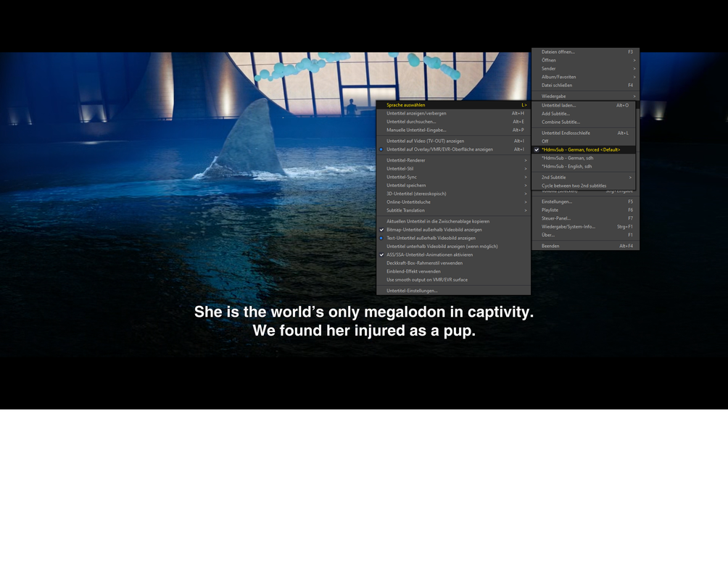This screenshot has height=580, width=728.
Task: Toggle 'Untertitel anzeigen/verbergen'
Action: point(453,113)
